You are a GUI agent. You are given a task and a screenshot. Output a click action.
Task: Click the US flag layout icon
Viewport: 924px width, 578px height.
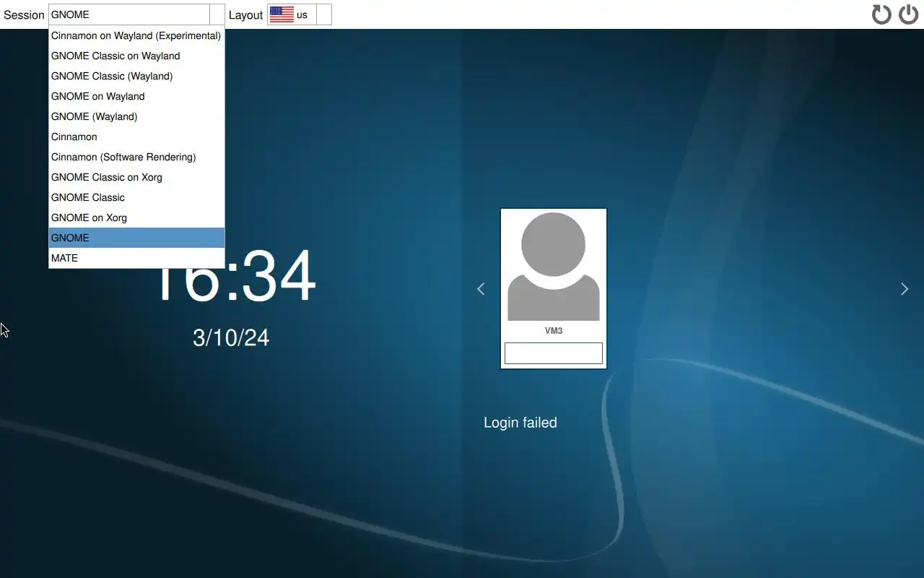click(x=282, y=14)
